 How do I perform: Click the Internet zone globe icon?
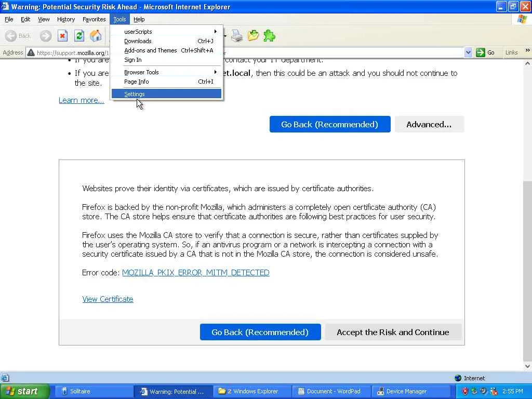click(458, 378)
